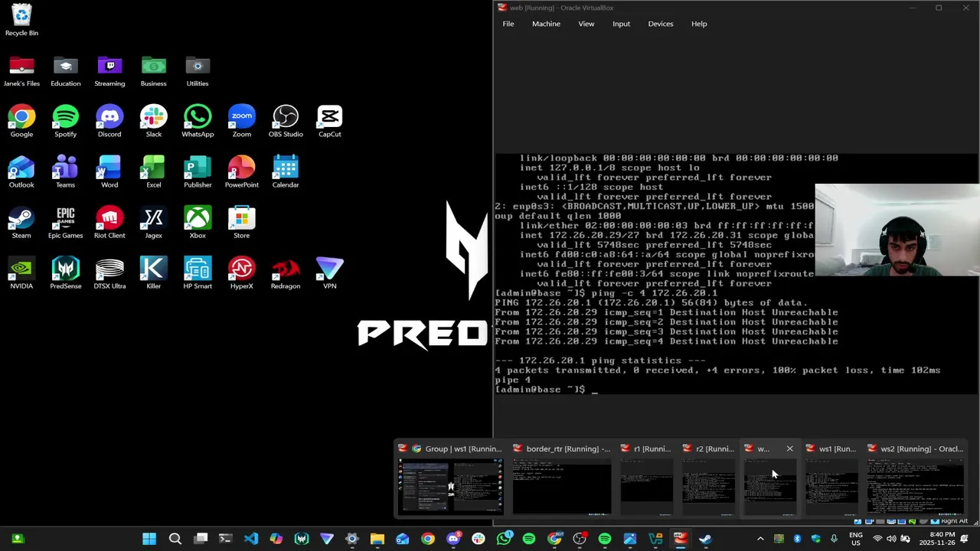Open the Janek's Files desktop folder

tap(21, 71)
